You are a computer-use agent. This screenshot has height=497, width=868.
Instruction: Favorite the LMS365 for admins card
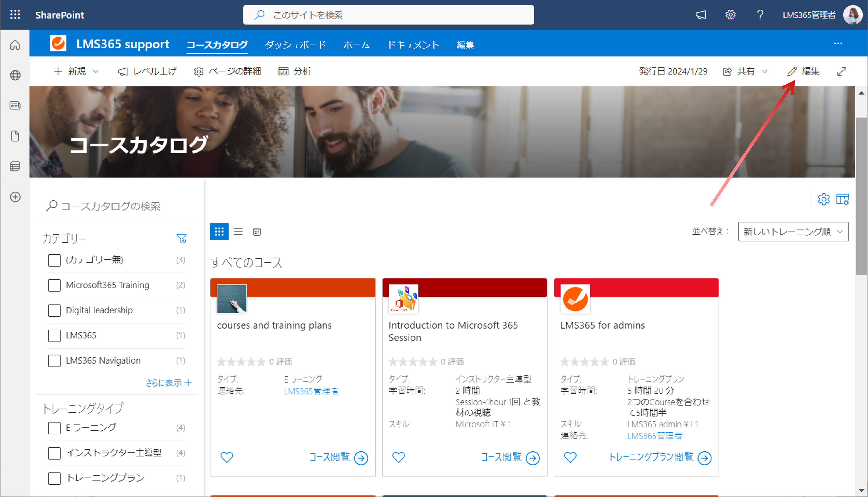point(570,457)
